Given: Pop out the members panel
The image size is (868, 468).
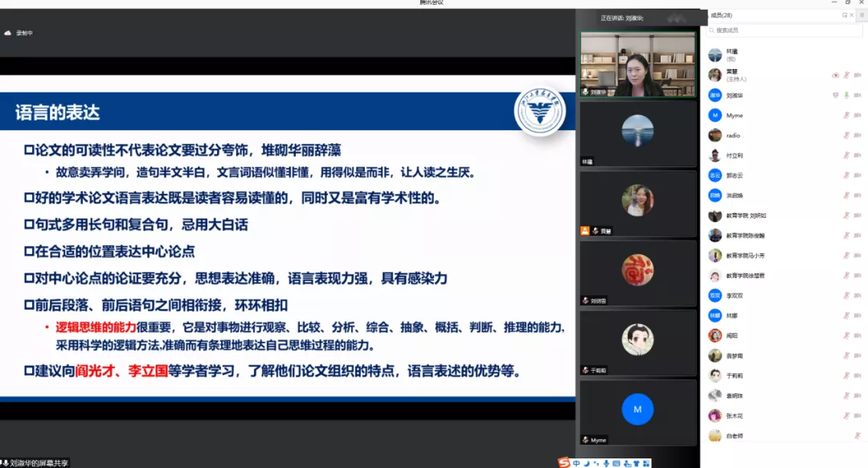Looking at the screenshot, I should click(x=844, y=15).
